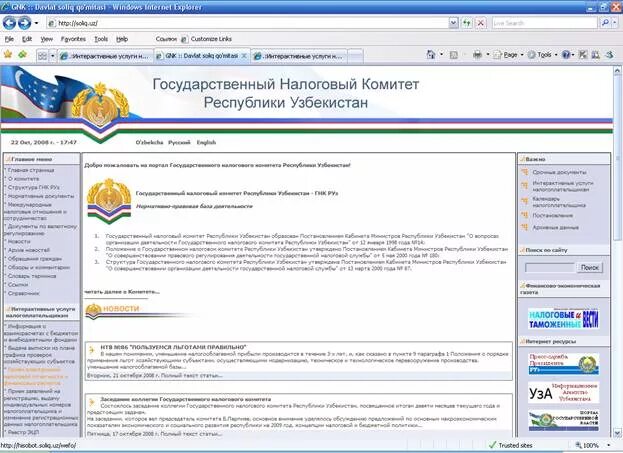Open the Edit menu
The image size is (623, 453).
(27, 39)
